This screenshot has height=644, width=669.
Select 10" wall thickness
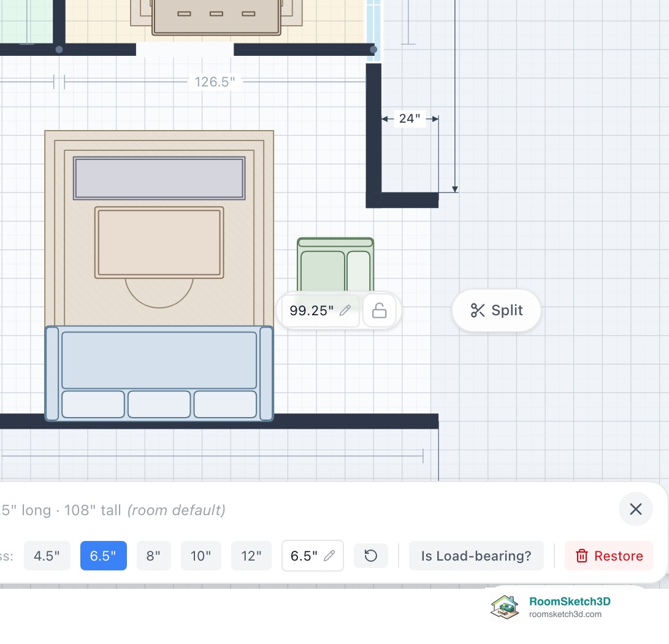point(201,556)
